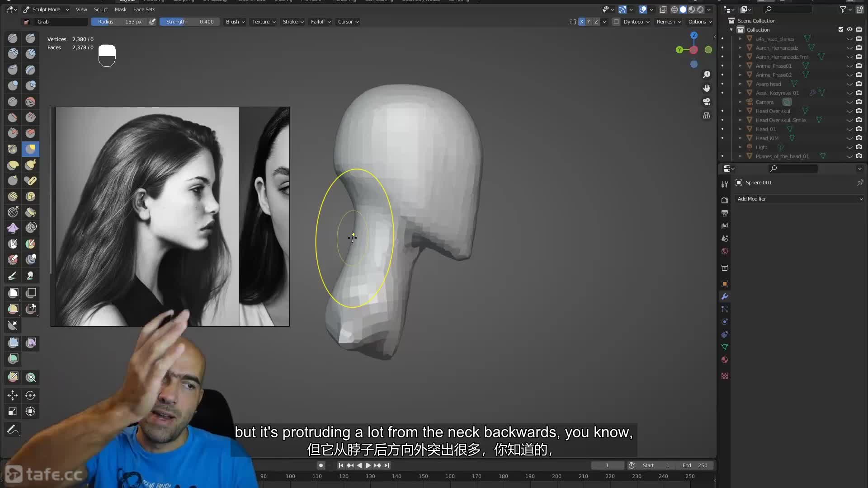Viewport: 868px width, 488px height.
Task: Open the Stroke dropdown
Action: click(x=293, y=22)
